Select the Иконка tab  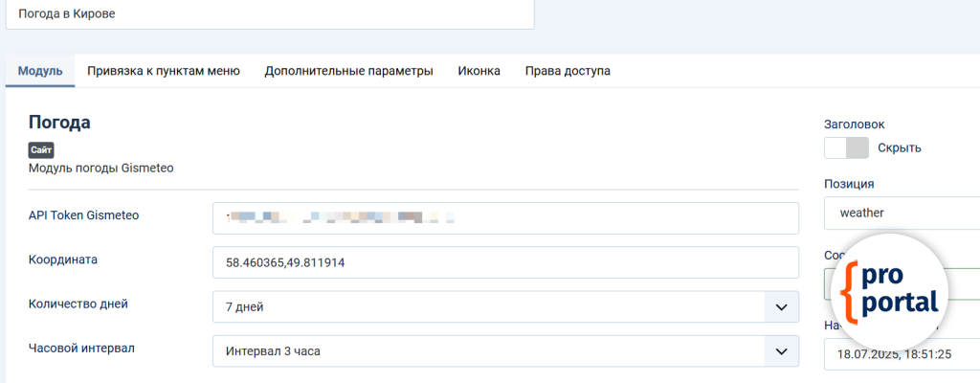coord(479,71)
